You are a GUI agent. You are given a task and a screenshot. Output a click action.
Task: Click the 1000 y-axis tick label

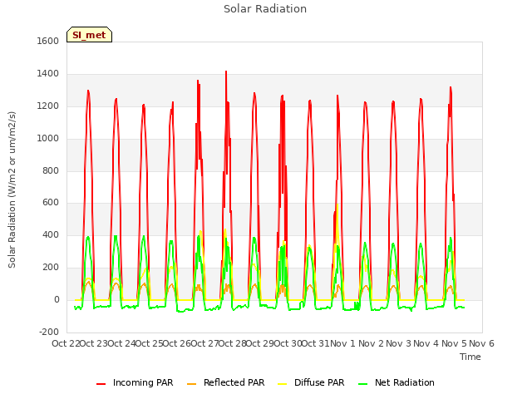click(x=48, y=138)
